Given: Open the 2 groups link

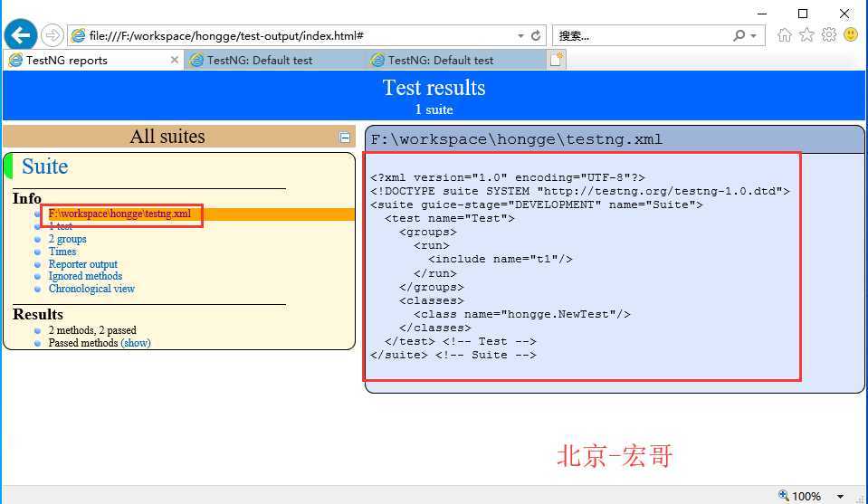Looking at the screenshot, I should (x=68, y=239).
